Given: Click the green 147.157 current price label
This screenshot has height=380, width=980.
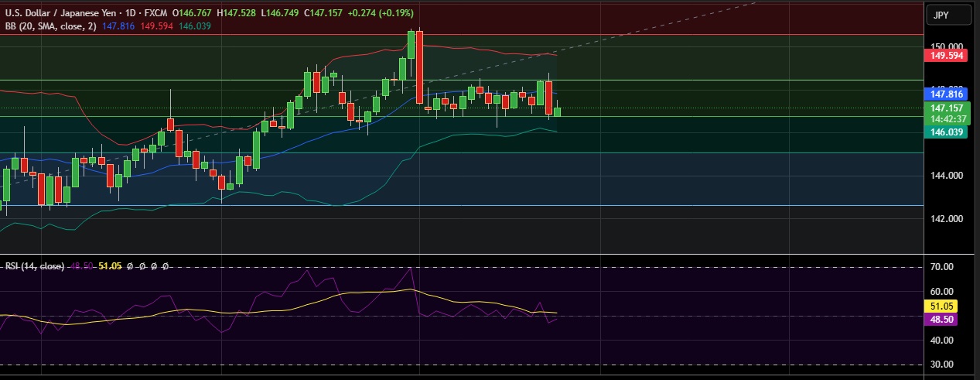Looking at the screenshot, I should [946, 108].
